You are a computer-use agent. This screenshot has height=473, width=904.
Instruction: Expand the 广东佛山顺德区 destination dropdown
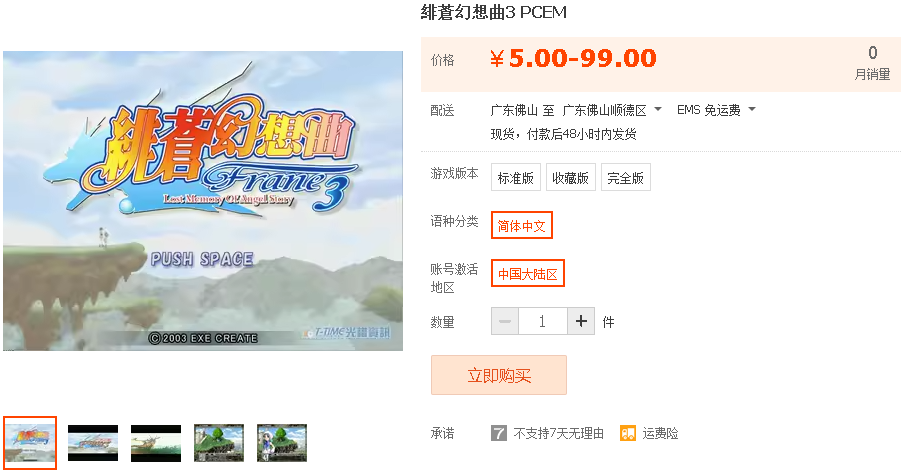612,110
